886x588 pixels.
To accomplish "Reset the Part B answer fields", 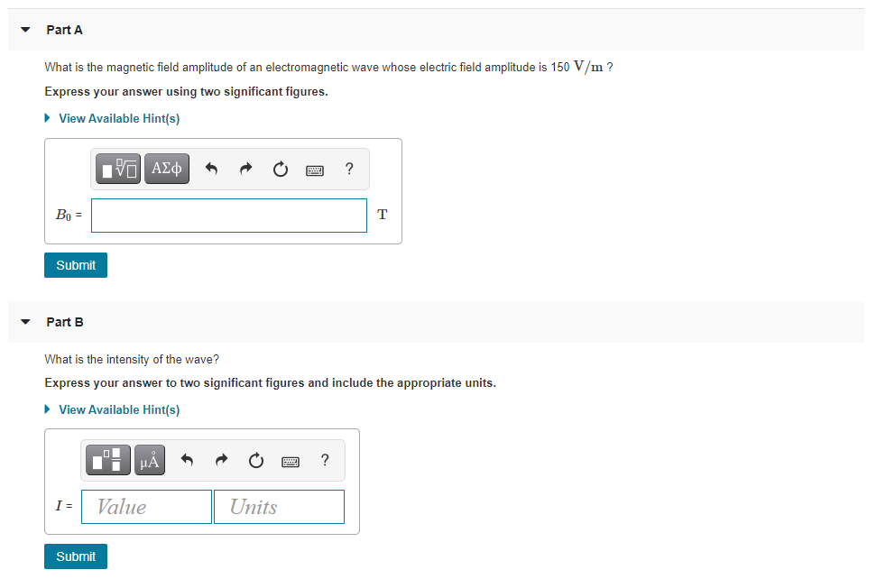I will [256, 460].
